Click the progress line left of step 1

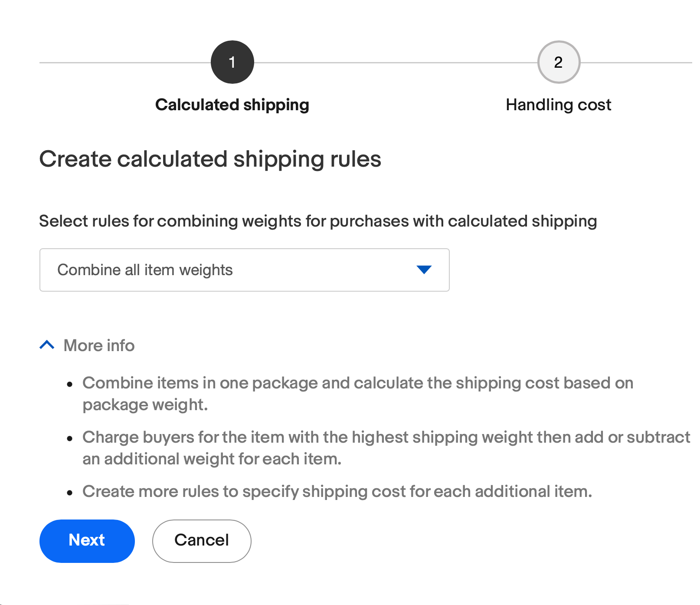click(125, 62)
